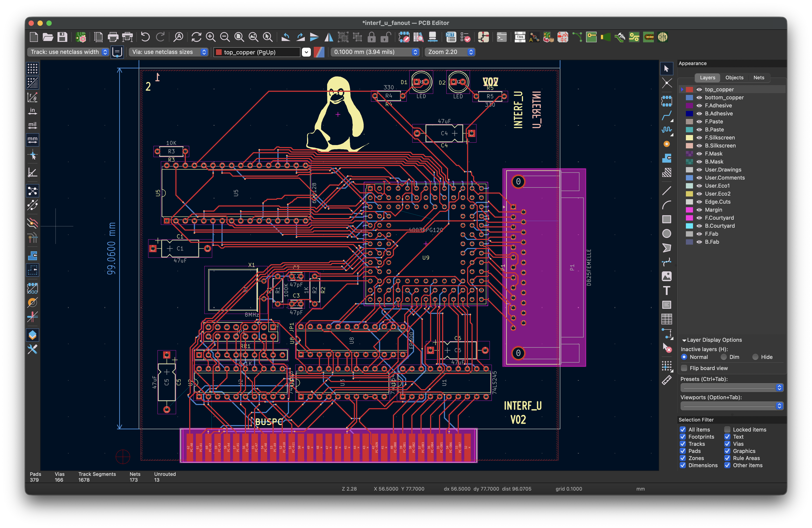Switch to the Objects tab
Image resolution: width=812 pixels, height=528 pixels.
[734, 78]
